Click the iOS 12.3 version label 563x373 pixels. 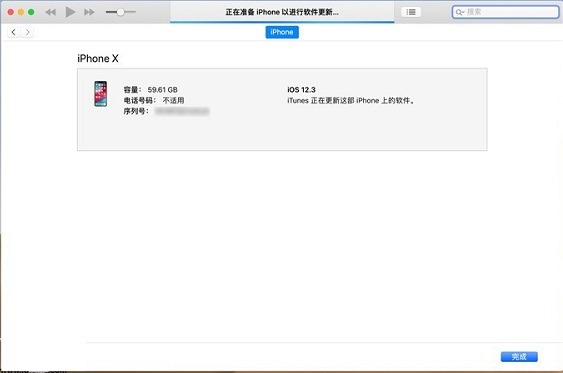click(301, 90)
